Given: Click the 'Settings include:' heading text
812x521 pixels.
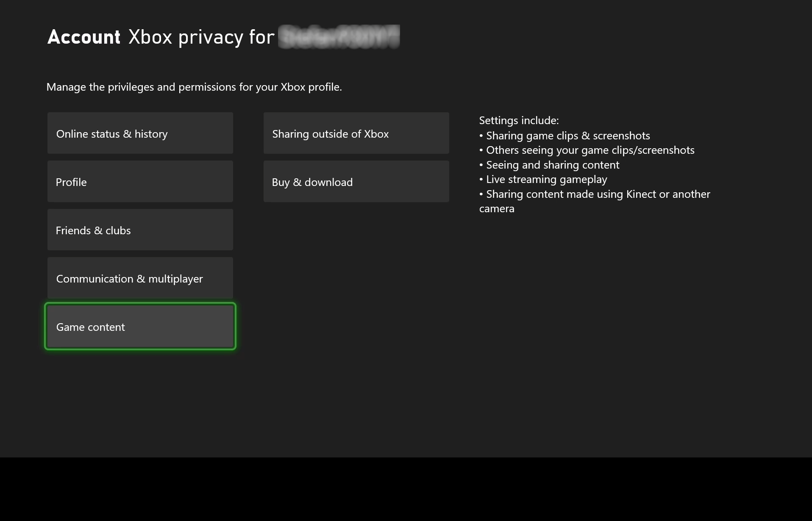Looking at the screenshot, I should pyautogui.click(x=519, y=120).
